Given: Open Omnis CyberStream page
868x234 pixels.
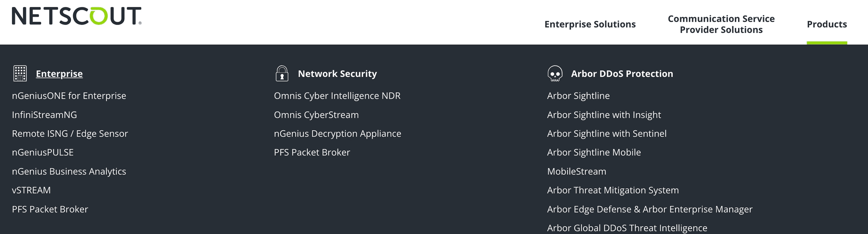Looking at the screenshot, I should tap(316, 115).
